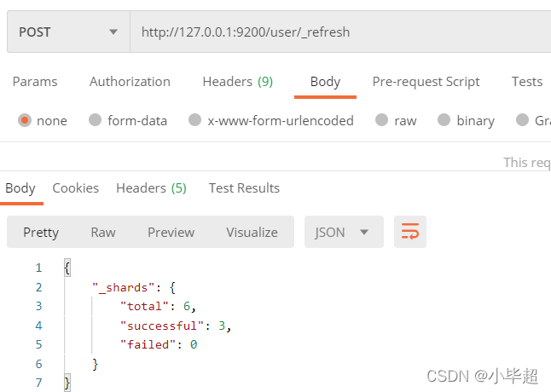Select the form-data radio button
551x392 pixels.
pos(96,119)
